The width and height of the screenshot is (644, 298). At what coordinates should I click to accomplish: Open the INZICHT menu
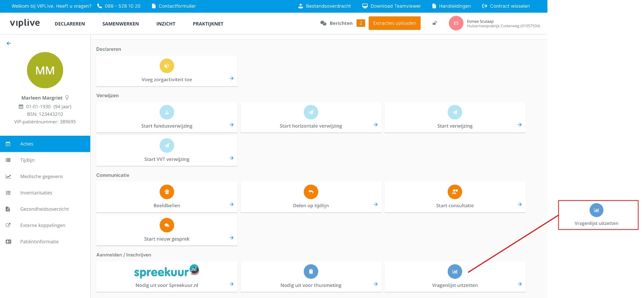point(166,24)
